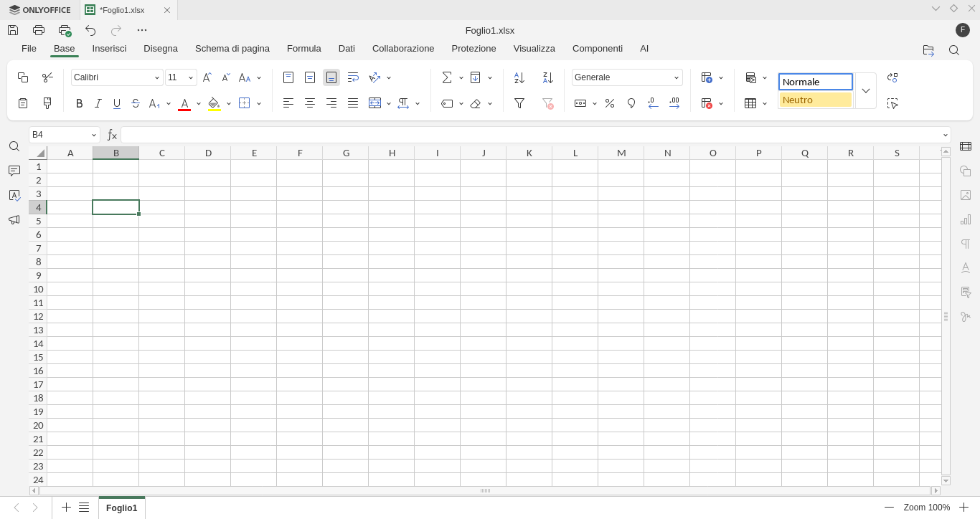Apply a filter to the selection

coord(519,103)
